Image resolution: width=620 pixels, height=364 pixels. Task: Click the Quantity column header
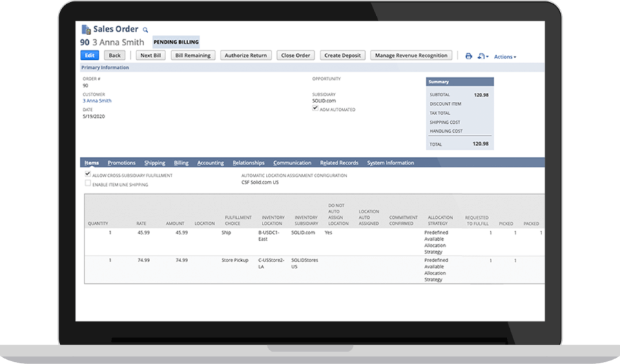[98, 224]
